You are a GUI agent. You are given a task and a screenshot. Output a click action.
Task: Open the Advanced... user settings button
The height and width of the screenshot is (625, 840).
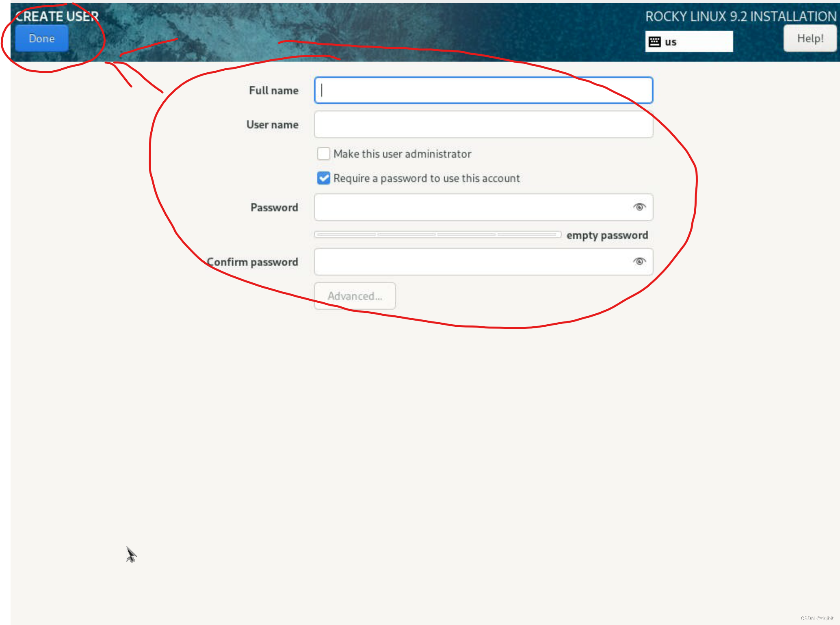click(355, 296)
